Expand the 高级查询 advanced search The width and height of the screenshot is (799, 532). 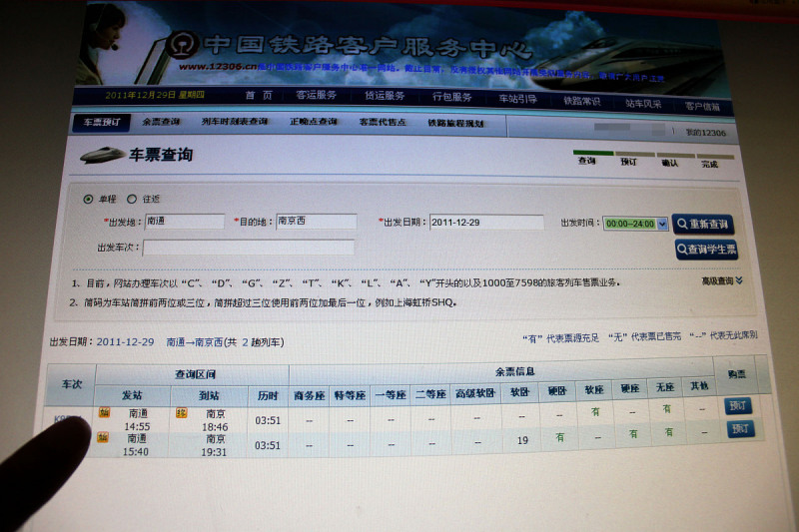point(721,281)
